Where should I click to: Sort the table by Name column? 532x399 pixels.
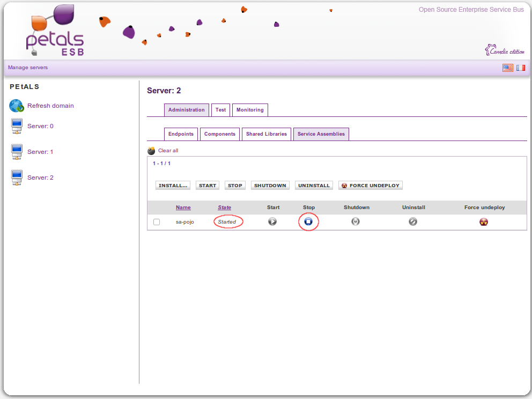[183, 208]
